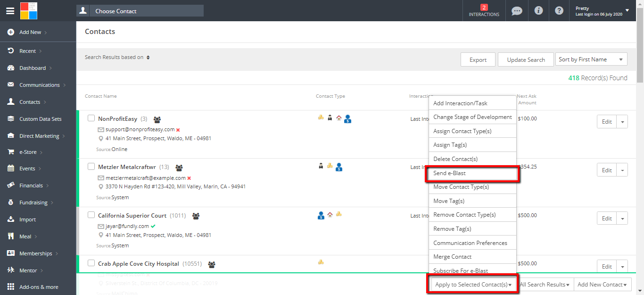Open the Interactions notification badge
Image resolution: width=644 pixels, height=295 pixels.
484,7
